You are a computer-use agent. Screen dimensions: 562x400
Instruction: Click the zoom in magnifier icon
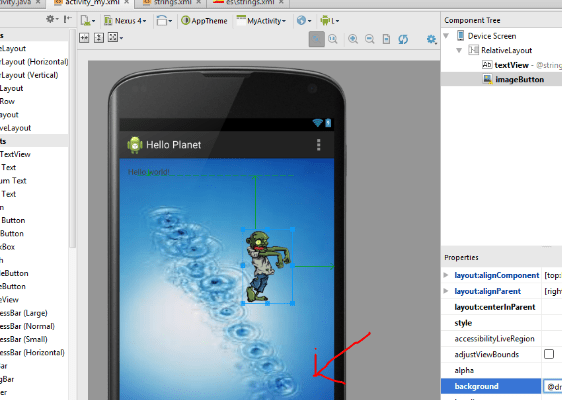coord(353,39)
